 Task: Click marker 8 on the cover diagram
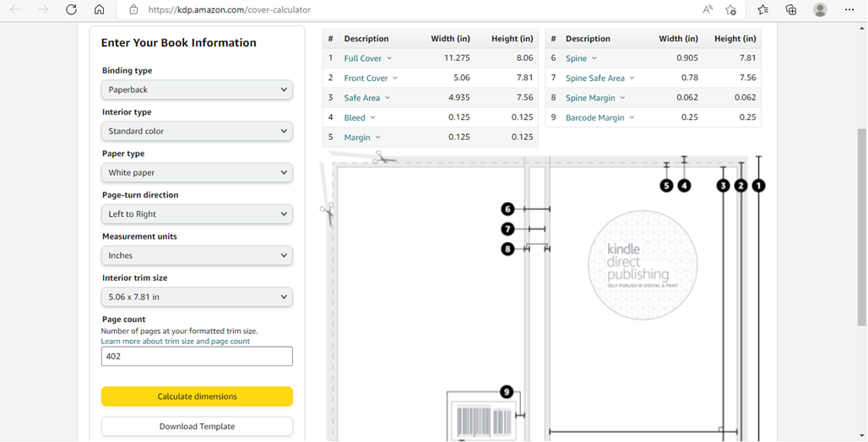point(507,249)
